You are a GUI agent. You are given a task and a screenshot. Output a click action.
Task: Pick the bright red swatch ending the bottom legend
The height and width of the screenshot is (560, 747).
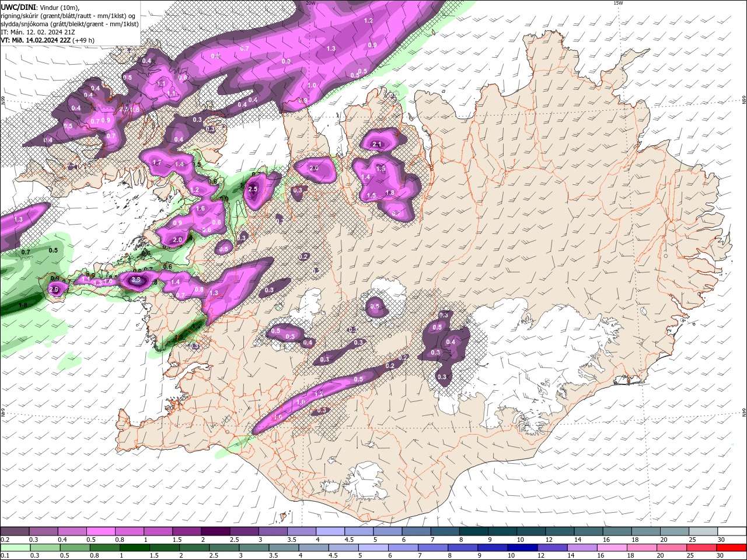pyautogui.click(x=732, y=548)
